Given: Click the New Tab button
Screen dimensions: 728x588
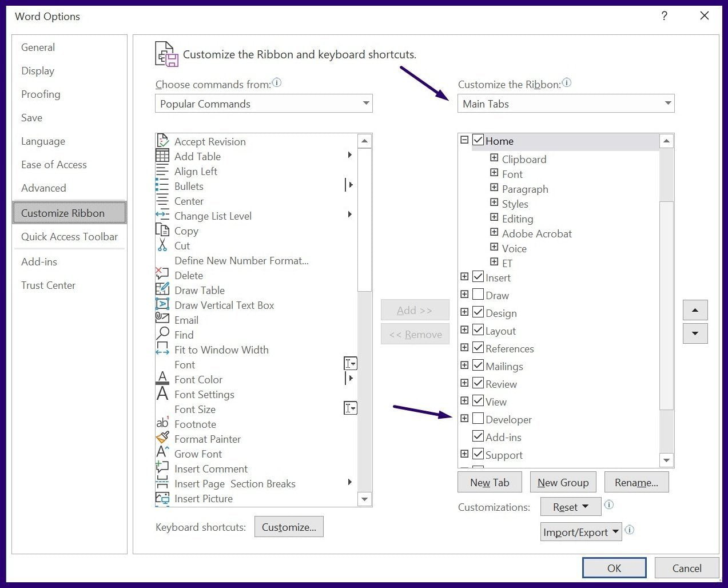Looking at the screenshot, I should pyautogui.click(x=489, y=482).
